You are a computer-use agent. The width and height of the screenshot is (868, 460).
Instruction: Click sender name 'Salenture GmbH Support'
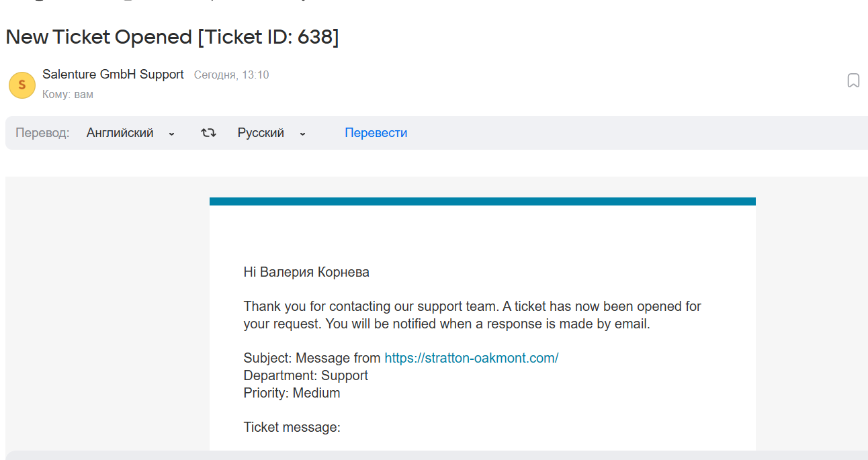click(113, 75)
